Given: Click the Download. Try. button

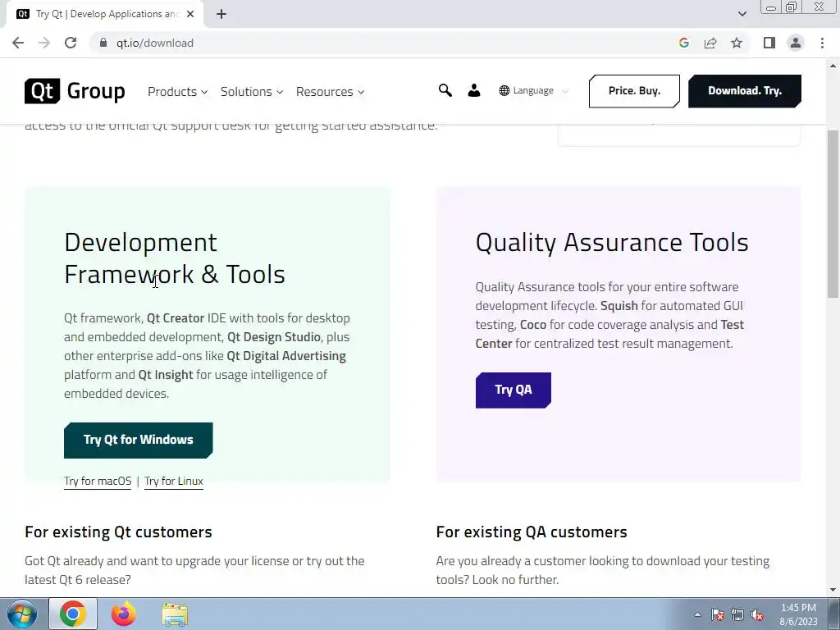Looking at the screenshot, I should point(745,91).
